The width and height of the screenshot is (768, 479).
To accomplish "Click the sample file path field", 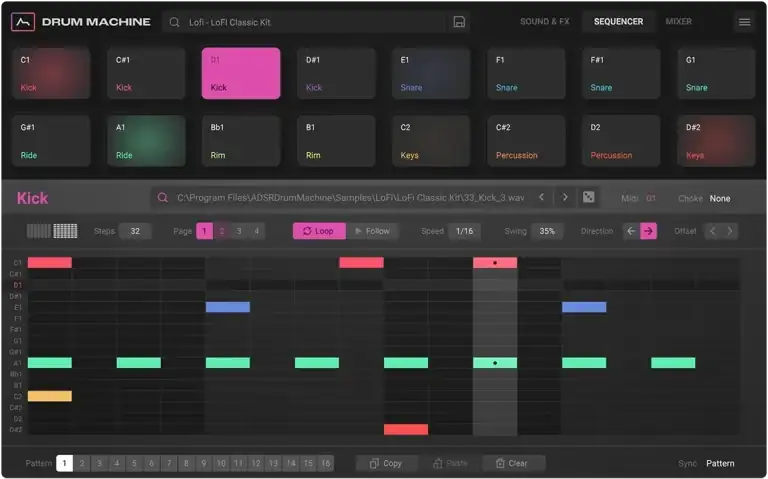I will pyautogui.click(x=350, y=198).
